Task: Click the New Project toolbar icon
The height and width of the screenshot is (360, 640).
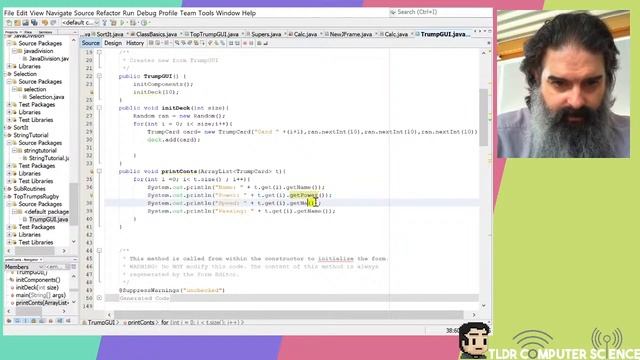Action: [18, 23]
